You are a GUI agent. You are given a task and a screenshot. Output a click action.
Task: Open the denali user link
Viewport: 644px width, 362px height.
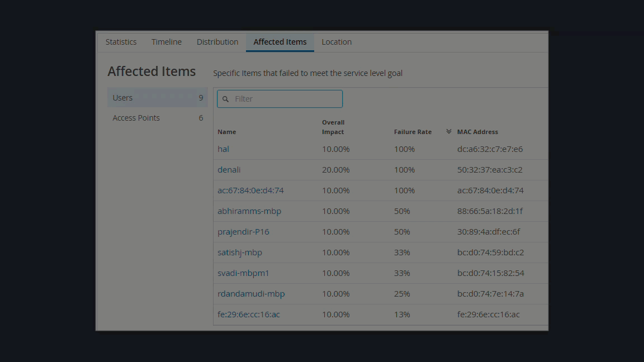(x=229, y=170)
